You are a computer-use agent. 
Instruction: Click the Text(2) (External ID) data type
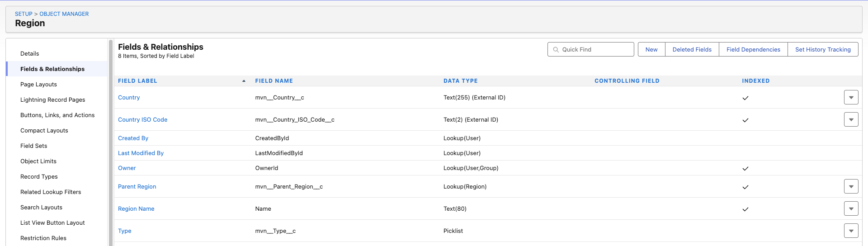[471, 119]
